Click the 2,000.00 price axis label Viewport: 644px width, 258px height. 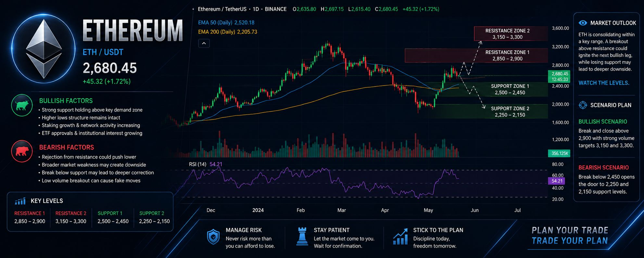pyautogui.click(x=560, y=104)
